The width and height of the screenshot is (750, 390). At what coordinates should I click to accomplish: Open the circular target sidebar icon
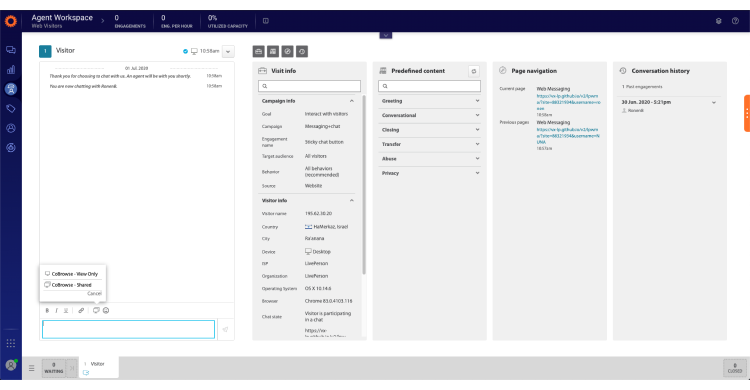pos(11,147)
